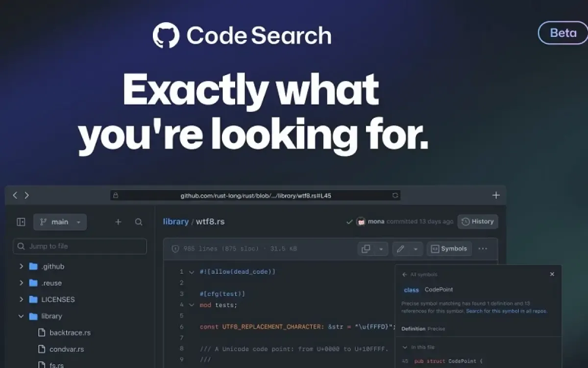The height and width of the screenshot is (368, 588).
Task: Open pub struct CodePoint definition result
Action: [449, 361]
